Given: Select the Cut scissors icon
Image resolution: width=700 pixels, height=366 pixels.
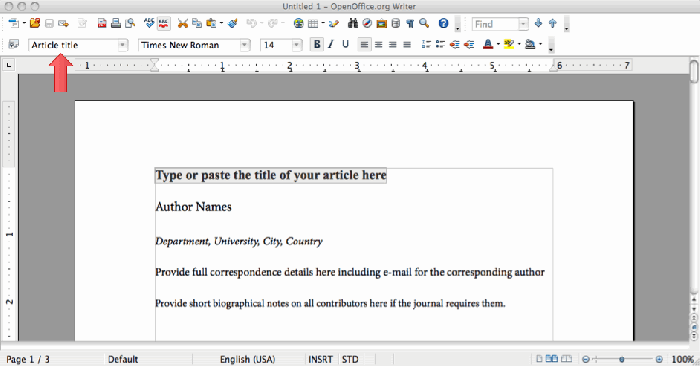Looking at the screenshot, I should [183, 23].
